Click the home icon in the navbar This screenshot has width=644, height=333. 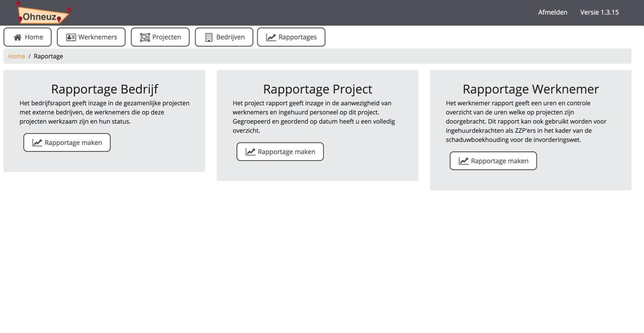click(17, 37)
